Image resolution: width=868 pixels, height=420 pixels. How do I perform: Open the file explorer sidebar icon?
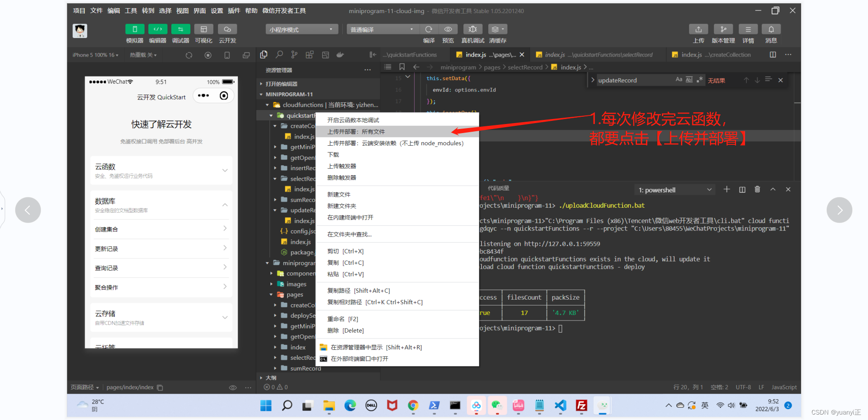(264, 55)
